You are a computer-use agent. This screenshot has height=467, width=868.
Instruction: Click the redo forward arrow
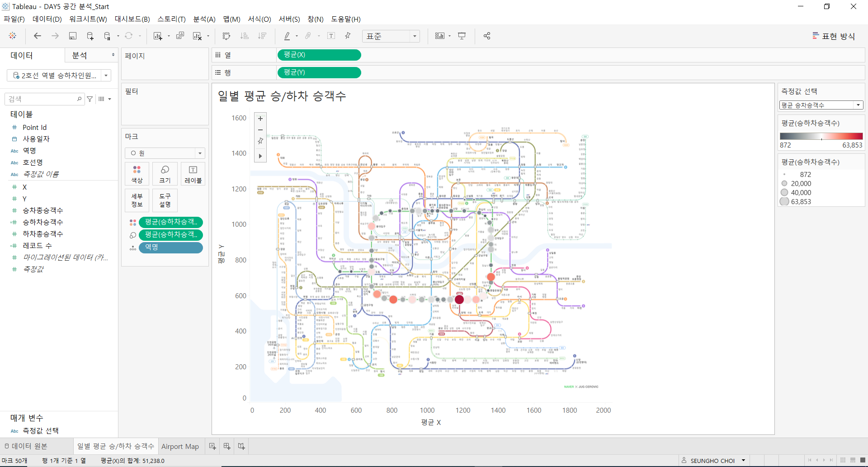55,36
